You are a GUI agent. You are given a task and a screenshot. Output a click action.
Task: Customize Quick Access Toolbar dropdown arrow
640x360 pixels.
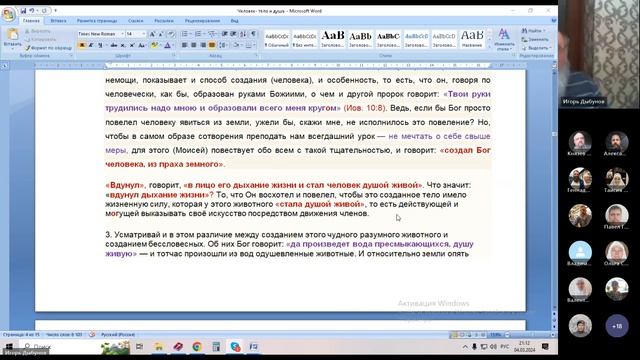(x=56, y=11)
